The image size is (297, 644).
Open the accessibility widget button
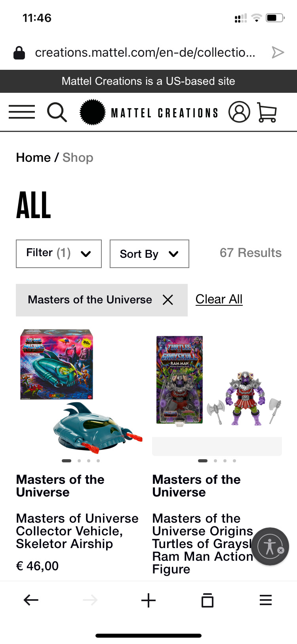270,546
